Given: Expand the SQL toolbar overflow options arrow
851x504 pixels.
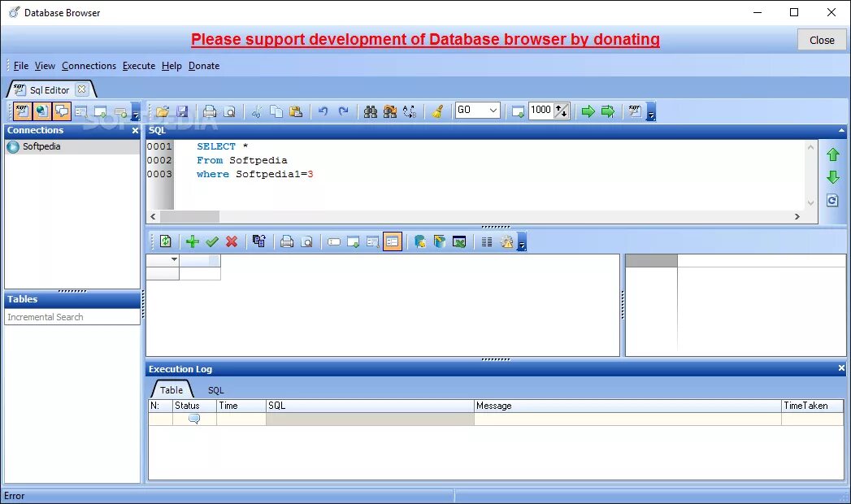Looking at the screenshot, I should pos(651,111).
